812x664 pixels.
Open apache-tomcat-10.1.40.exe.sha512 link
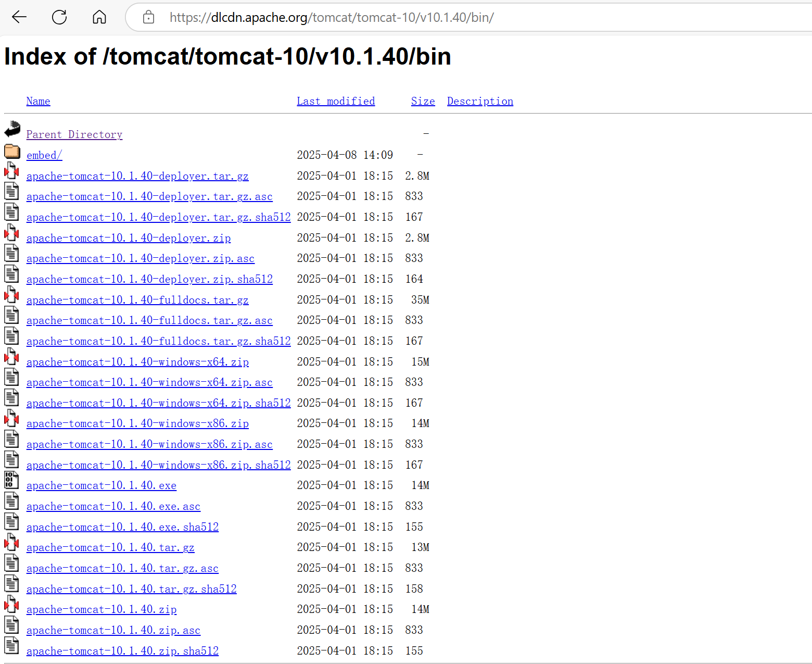(122, 527)
